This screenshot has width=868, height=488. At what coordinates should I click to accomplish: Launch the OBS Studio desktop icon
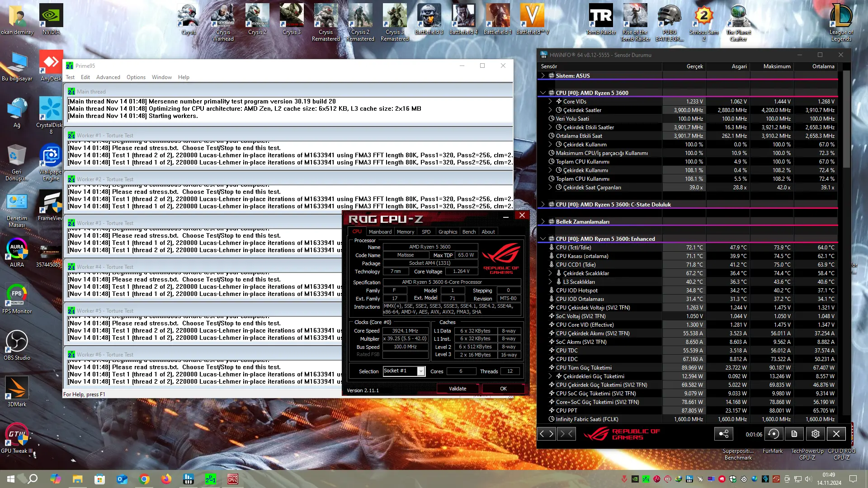coord(17,345)
